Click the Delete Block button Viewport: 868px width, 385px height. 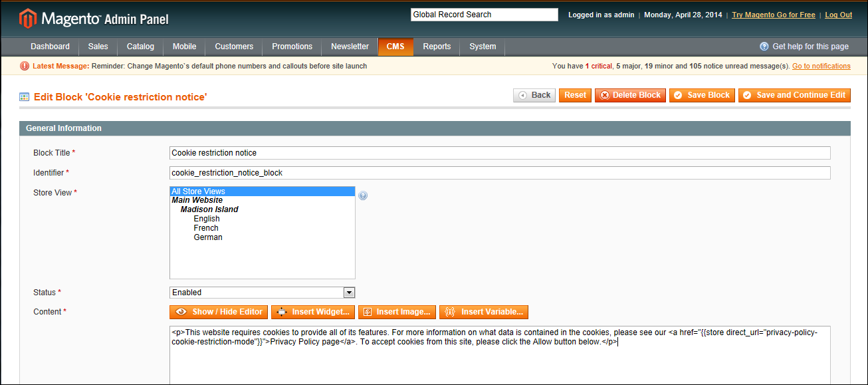(x=630, y=95)
